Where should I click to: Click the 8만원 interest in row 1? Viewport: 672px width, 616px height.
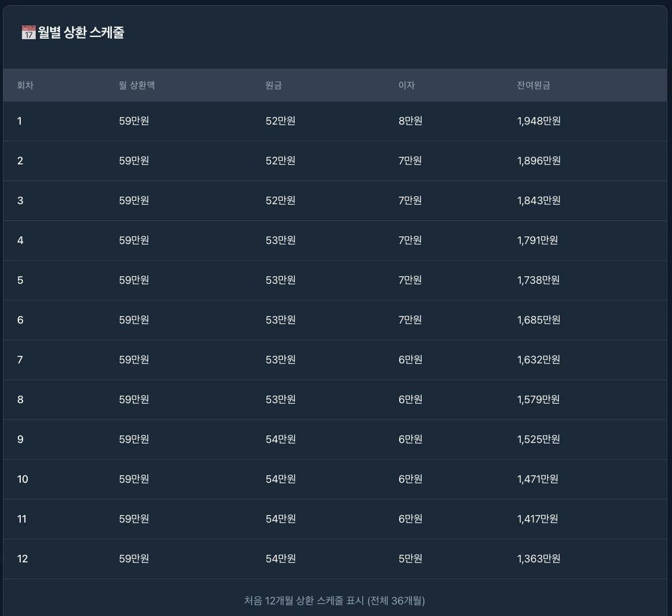[410, 121]
